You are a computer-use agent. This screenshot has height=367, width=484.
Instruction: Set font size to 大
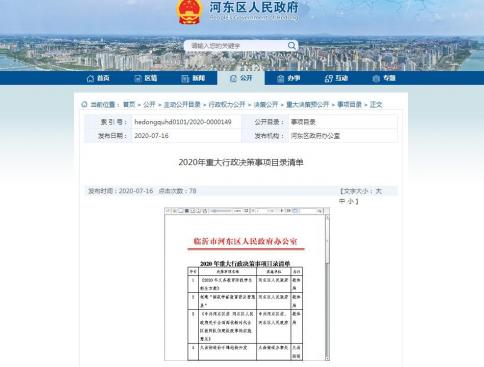(x=378, y=191)
